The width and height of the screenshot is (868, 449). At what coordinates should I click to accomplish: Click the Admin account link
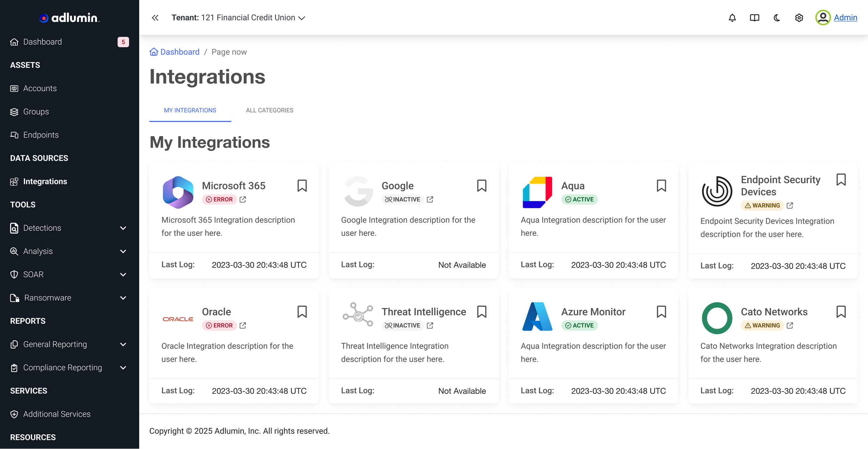point(846,17)
